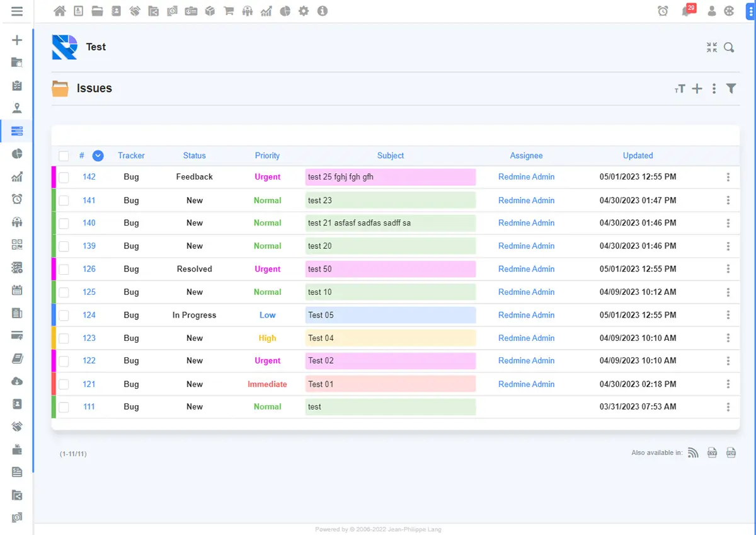Click the filter funnel icon for Issues
Viewport: 756px width, 535px height.
pyautogui.click(x=731, y=89)
